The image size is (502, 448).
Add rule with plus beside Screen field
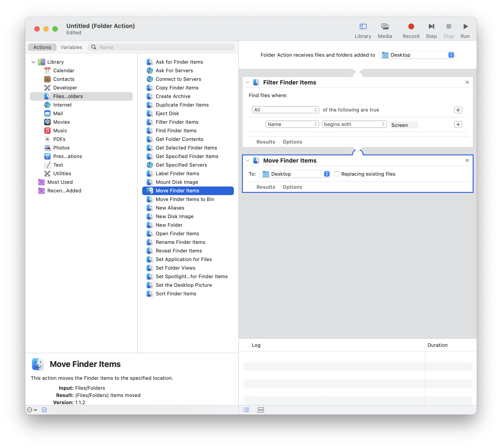(x=458, y=124)
